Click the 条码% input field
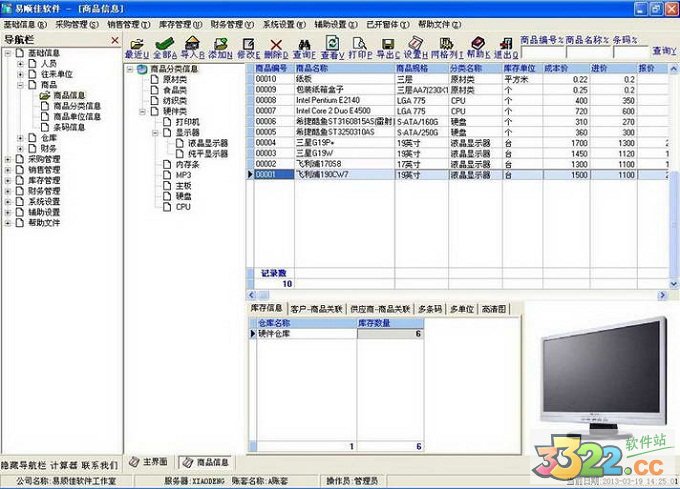The width and height of the screenshot is (680, 489). tap(631, 52)
